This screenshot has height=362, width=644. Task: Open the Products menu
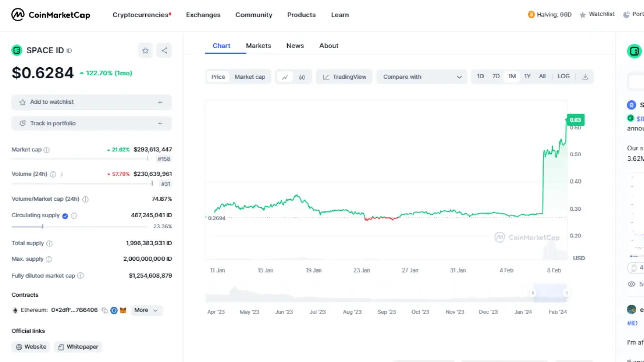click(x=301, y=15)
